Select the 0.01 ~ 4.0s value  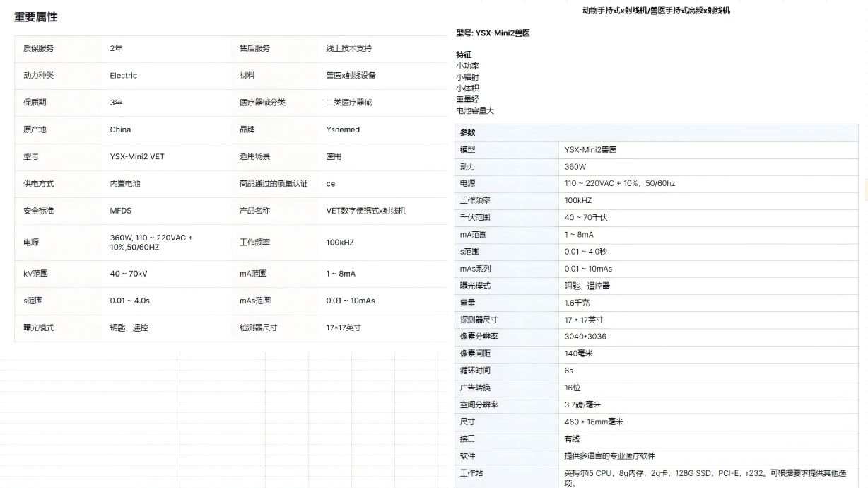[129, 301]
